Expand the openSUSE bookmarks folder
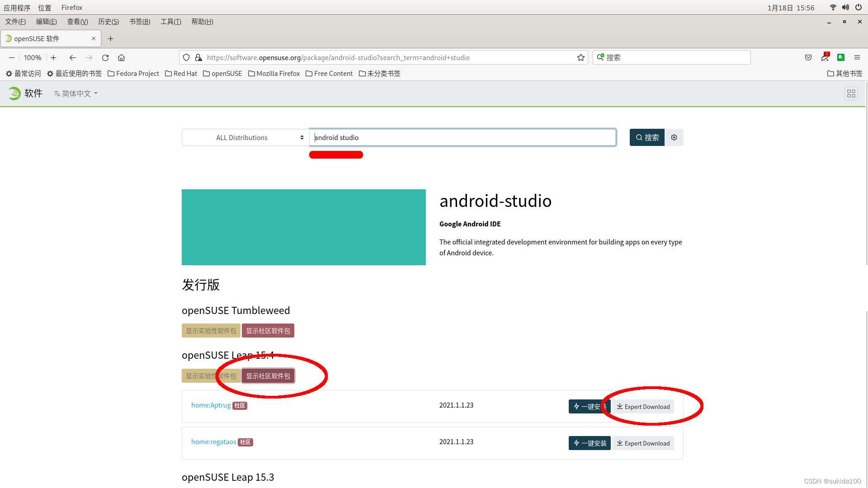The height and width of the screenshot is (488, 868). [222, 73]
